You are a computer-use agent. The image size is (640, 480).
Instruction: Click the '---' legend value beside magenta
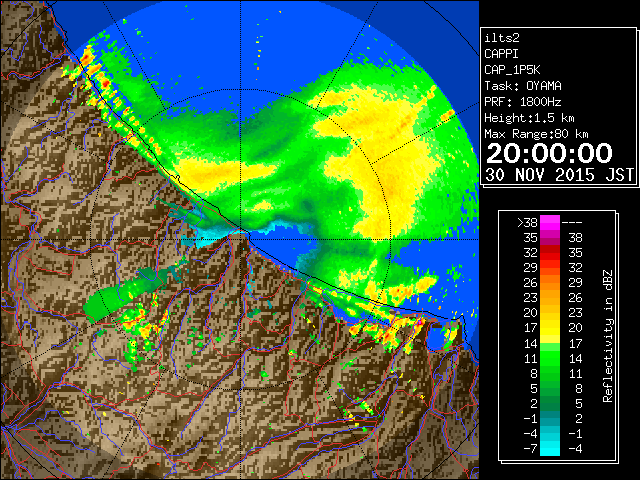572,222
